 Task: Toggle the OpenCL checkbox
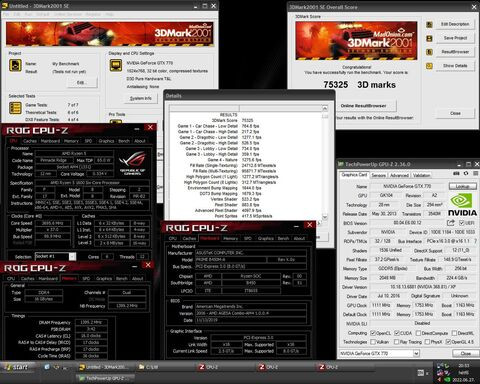(373, 333)
